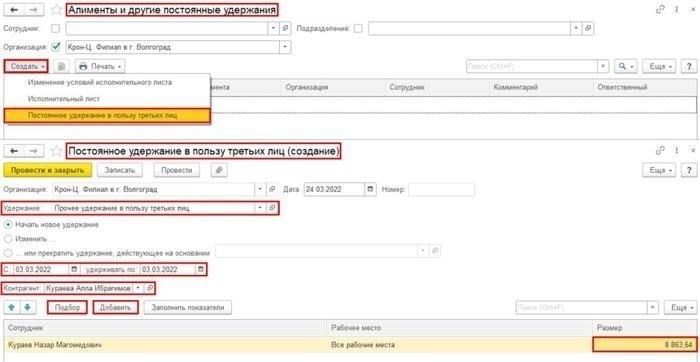The width and height of the screenshot is (700, 362).
Task: Open Организация link icon in creation form
Action: [x=271, y=189]
